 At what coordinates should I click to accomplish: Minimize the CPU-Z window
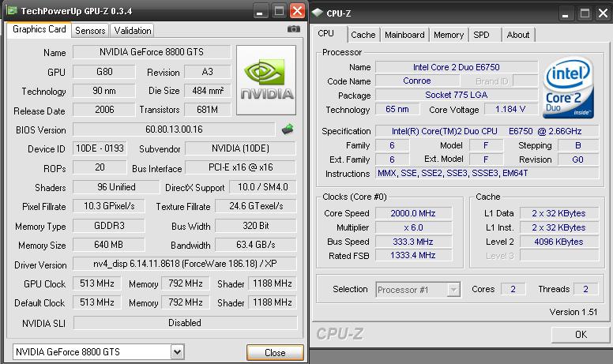coord(566,13)
